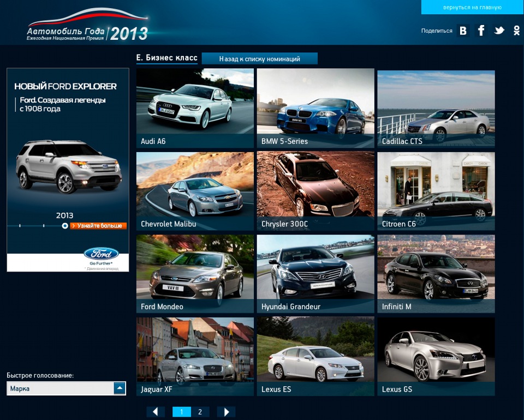Click НОВЫЙ FORD EXPLORER headline
The width and height of the screenshot is (524, 420).
(x=65, y=87)
